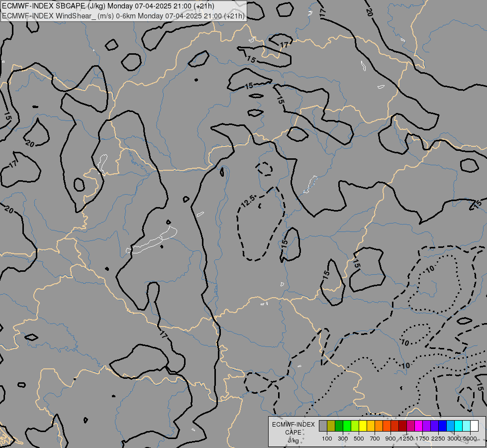The width and height of the screenshot is (487, 448).
Task: Click the 12.5 dashed contour label
Action: (248, 201)
